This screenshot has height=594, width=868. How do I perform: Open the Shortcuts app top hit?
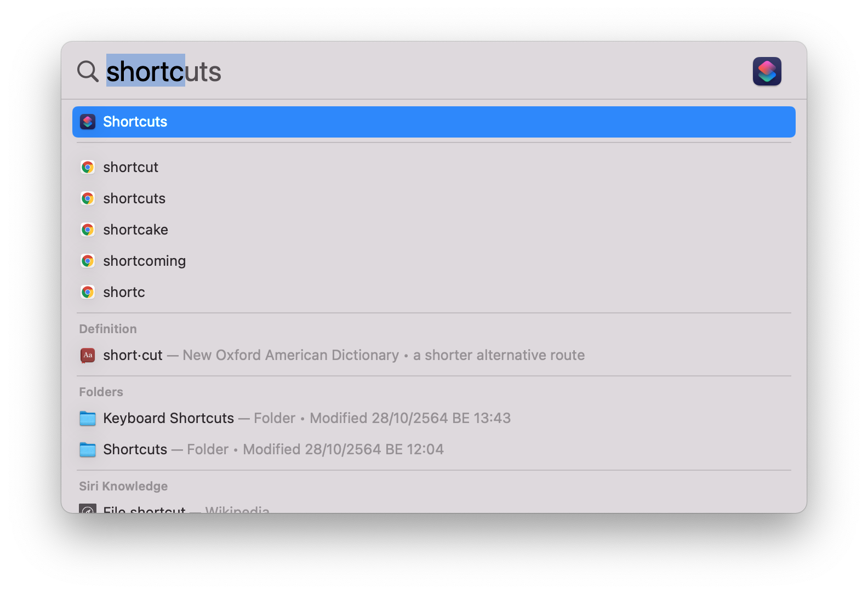tap(135, 122)
